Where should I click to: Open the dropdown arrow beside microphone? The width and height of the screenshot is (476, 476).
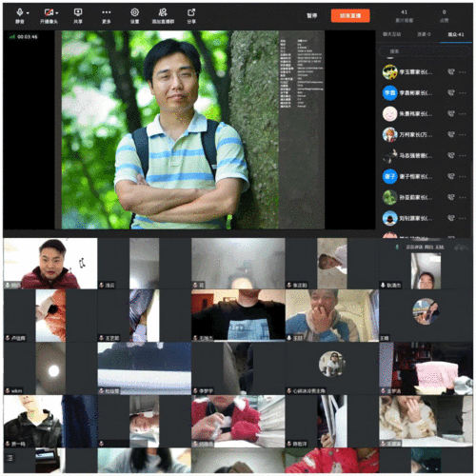[28, 13]
